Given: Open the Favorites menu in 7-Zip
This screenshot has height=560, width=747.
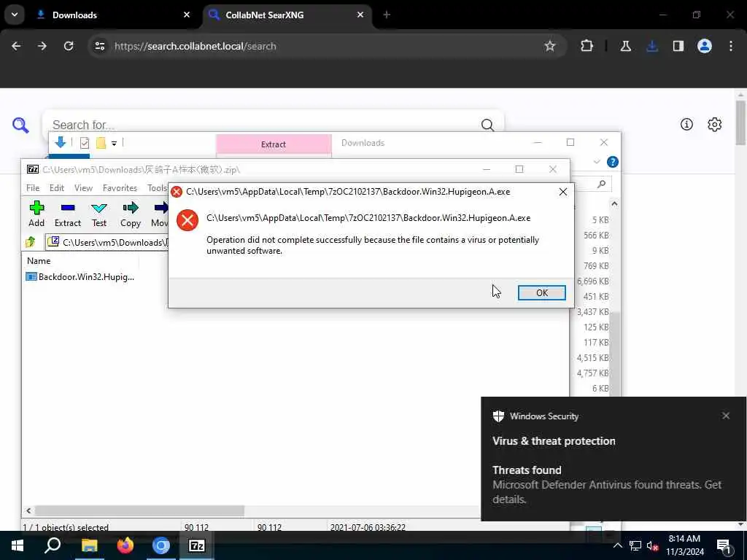Looking at the screenshot, I should (120, 188).
